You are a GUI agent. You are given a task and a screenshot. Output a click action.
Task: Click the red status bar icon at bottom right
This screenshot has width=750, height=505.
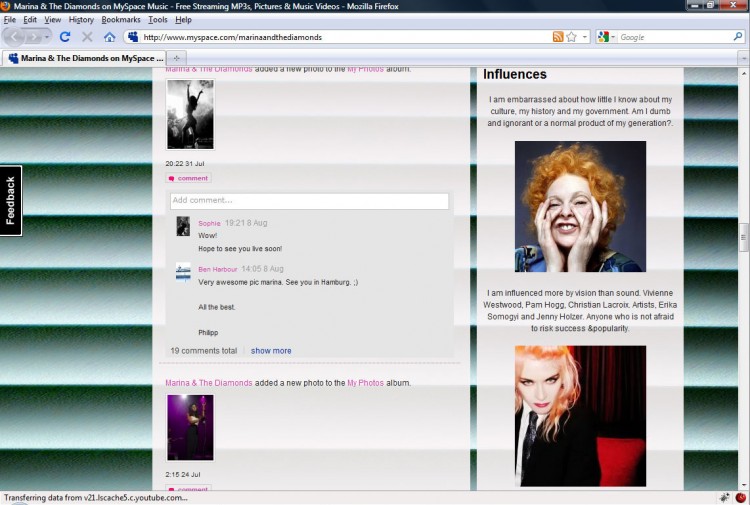pyautogui.click(x=740, y=497)
